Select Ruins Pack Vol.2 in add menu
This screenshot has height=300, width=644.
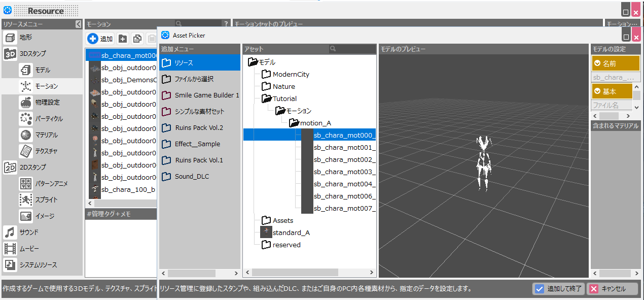pos(199,127)
